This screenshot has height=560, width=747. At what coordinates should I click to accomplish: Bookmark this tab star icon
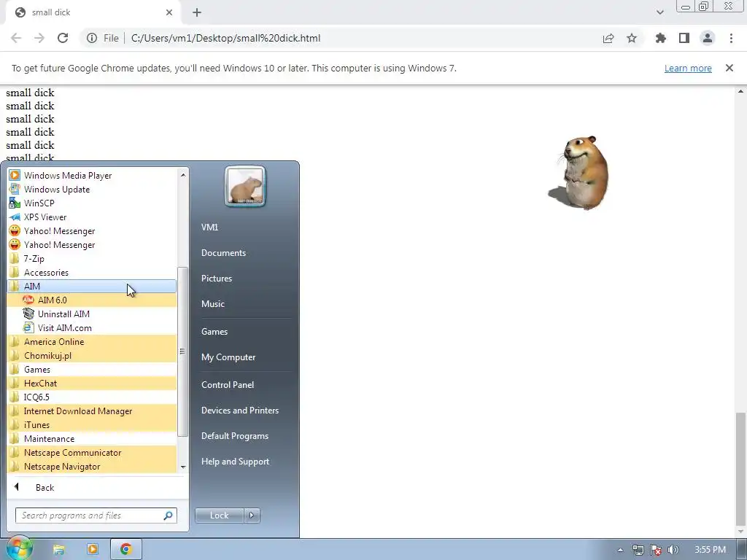click(x=632, y=38)
